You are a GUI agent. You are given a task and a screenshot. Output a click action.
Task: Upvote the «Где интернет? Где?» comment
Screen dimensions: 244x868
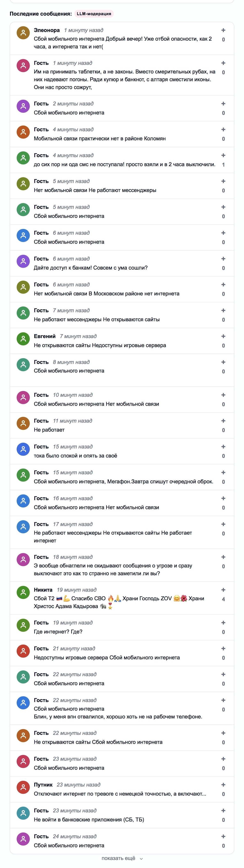coord(223,623)
